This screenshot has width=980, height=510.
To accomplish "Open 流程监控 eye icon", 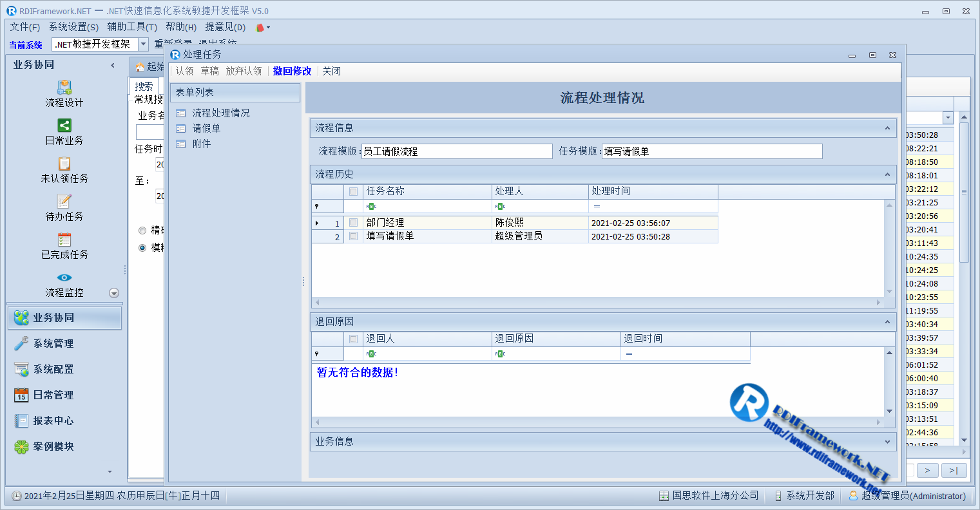I will (64, 278).
